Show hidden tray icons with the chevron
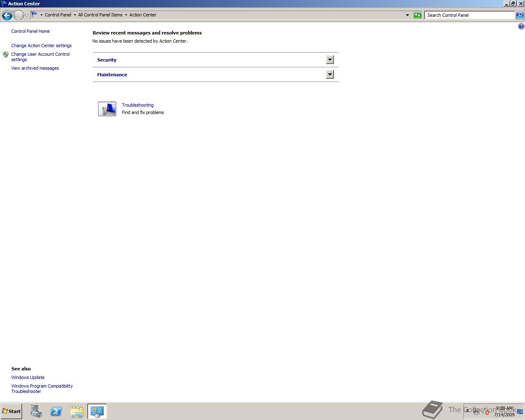This screenshot has width=525, height=420. coord(467,411)
